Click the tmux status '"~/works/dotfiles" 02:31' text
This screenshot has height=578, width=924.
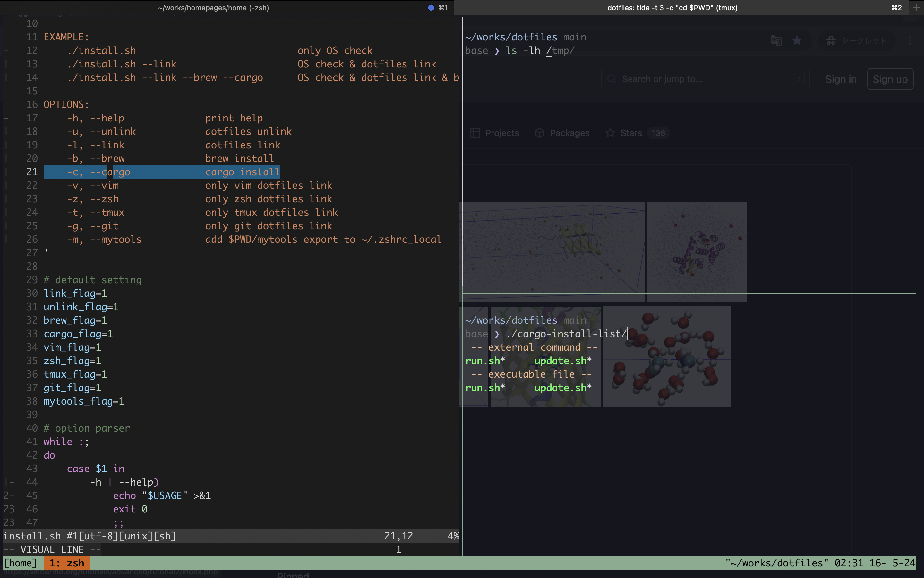[x=794, y=563]
